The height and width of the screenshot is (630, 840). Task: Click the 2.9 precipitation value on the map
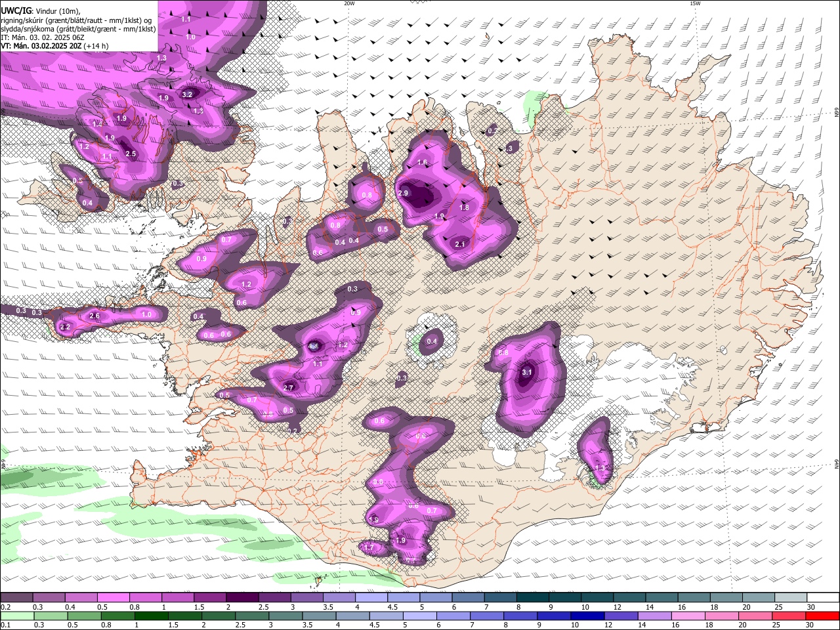click(x=403, y=193)
